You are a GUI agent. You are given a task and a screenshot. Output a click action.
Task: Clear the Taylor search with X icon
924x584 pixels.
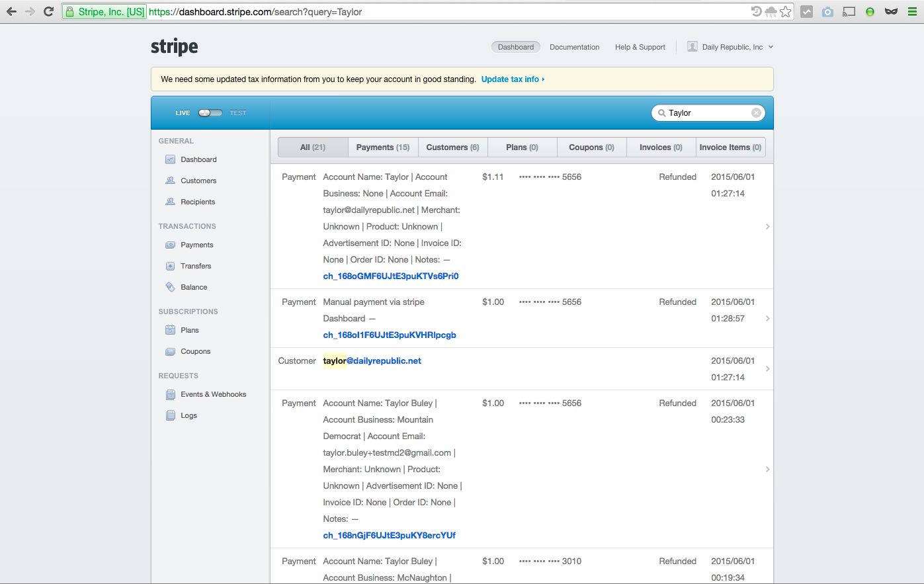point(756,113)
